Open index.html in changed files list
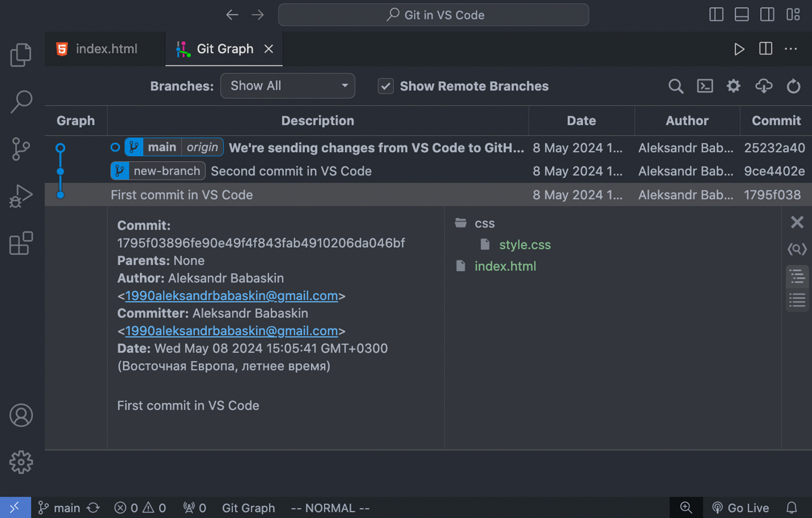This screenshot has height=518, width=812. (x=505, y=266)
